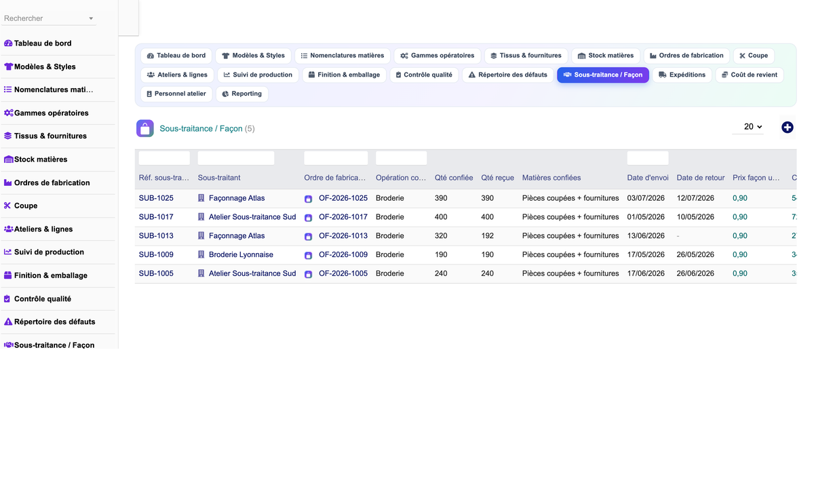Screen dimensions: 814x504
Task: Click the Nomenclatures list icon in sidebar
Action: pos(8,90)
